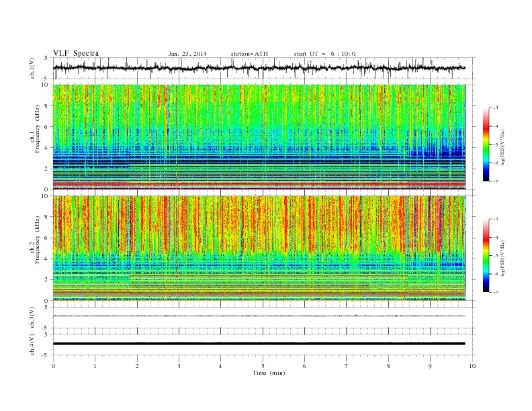
Task: Click the time axis tick label "5"
Action: point(263,366)
